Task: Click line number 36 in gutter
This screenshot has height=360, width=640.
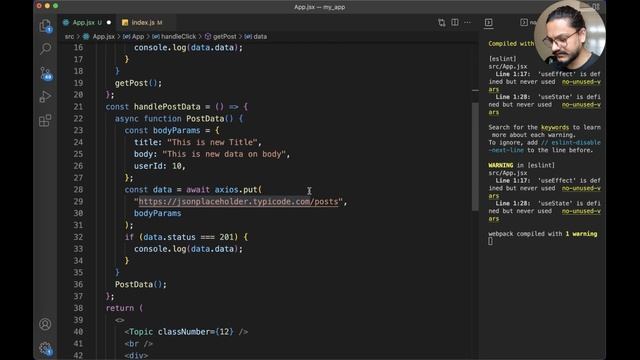Action: pos(78,284)
